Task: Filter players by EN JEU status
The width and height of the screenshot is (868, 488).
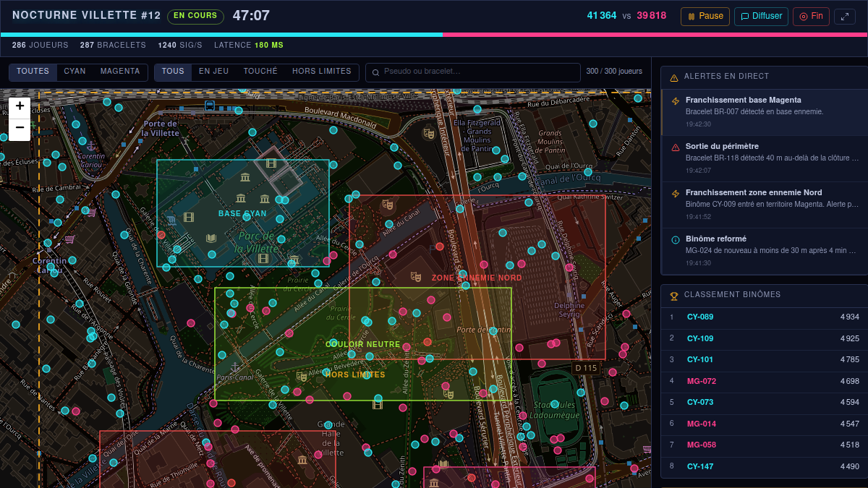Action: 214,72
